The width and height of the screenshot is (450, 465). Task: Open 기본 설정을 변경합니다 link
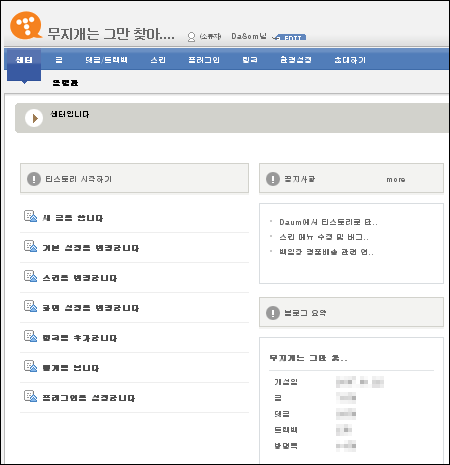coord(91,248)
